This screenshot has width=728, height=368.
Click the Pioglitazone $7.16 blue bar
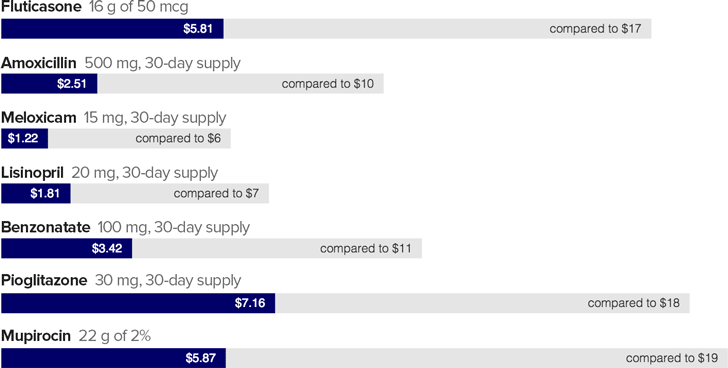click(x=138, y=303)
